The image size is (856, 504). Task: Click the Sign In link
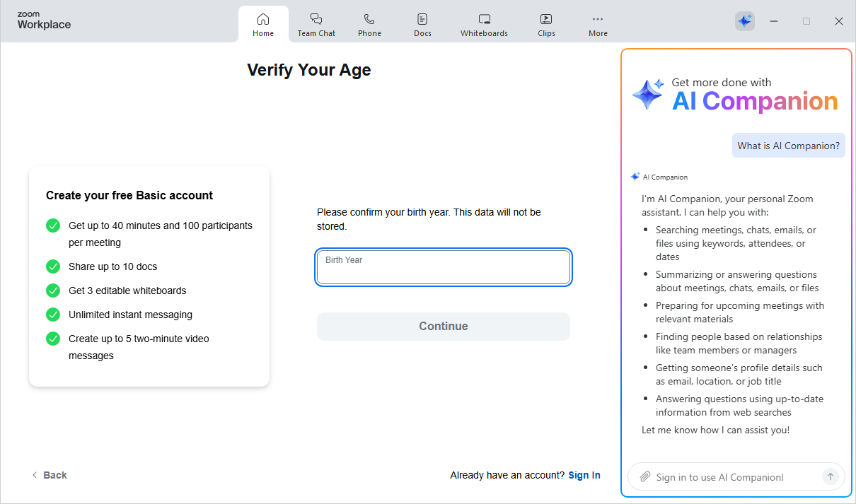(584, 475)
